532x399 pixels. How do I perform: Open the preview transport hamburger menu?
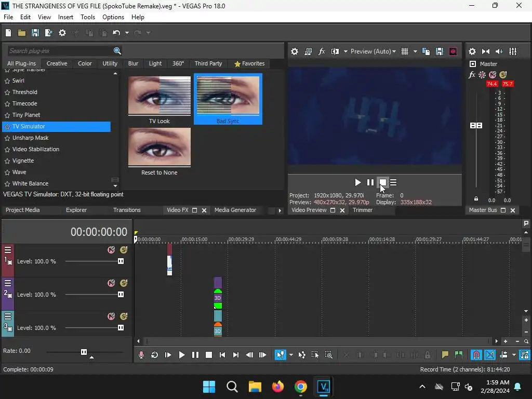(393, 182)
